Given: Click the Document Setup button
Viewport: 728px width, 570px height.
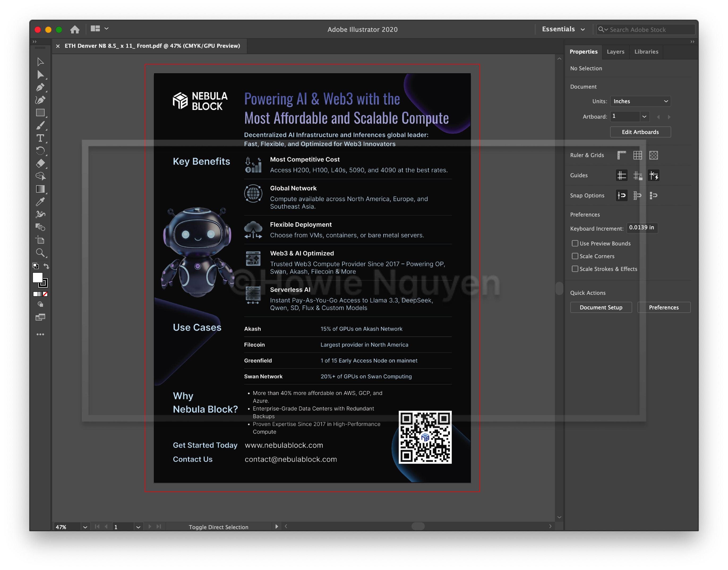Looking at the screenshot, I should tap(601, 307).
